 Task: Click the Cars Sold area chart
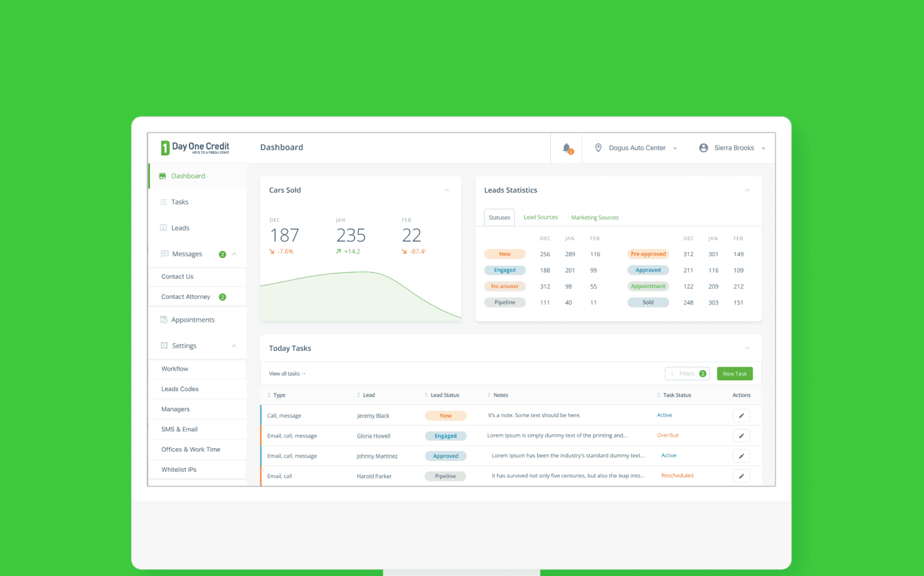click(x=361, y=296)
